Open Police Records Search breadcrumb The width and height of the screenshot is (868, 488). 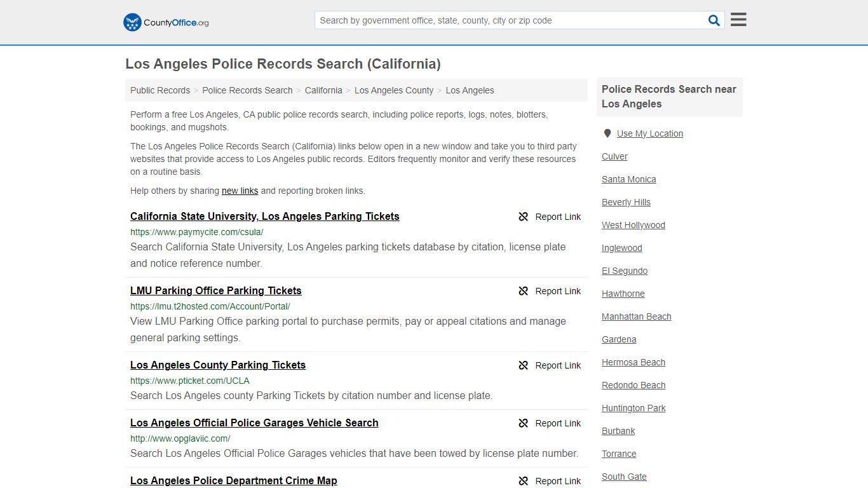pyautogui.click(x=247, y=90)
